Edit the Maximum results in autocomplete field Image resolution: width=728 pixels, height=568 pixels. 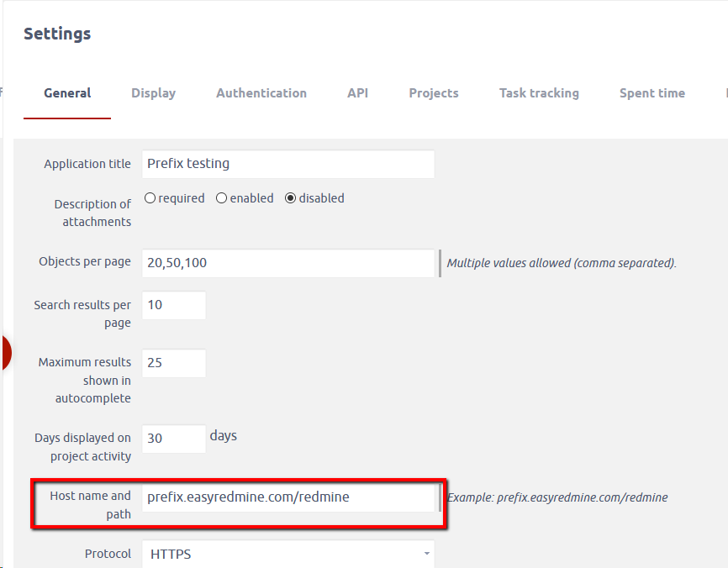(x=174, y=363)
